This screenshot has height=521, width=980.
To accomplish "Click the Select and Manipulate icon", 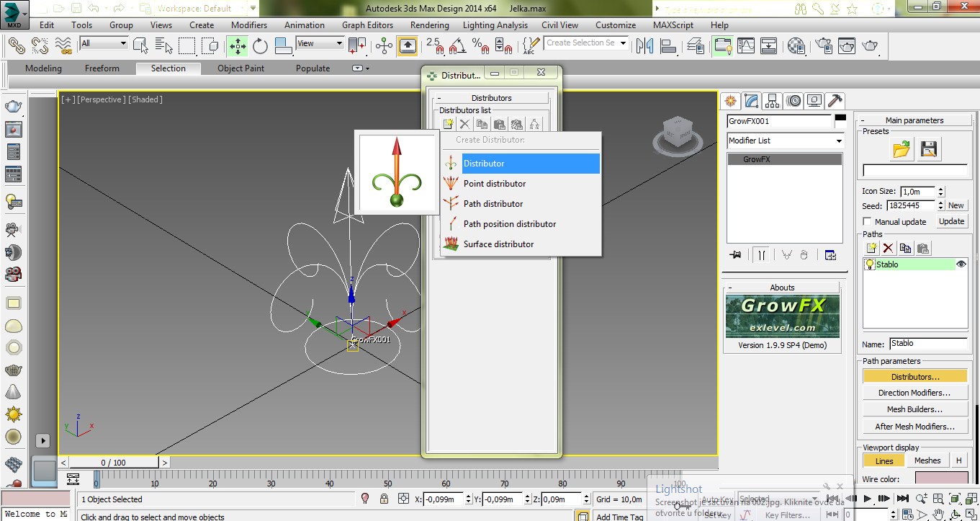I will pyautogui.click(x=384, y=46).
